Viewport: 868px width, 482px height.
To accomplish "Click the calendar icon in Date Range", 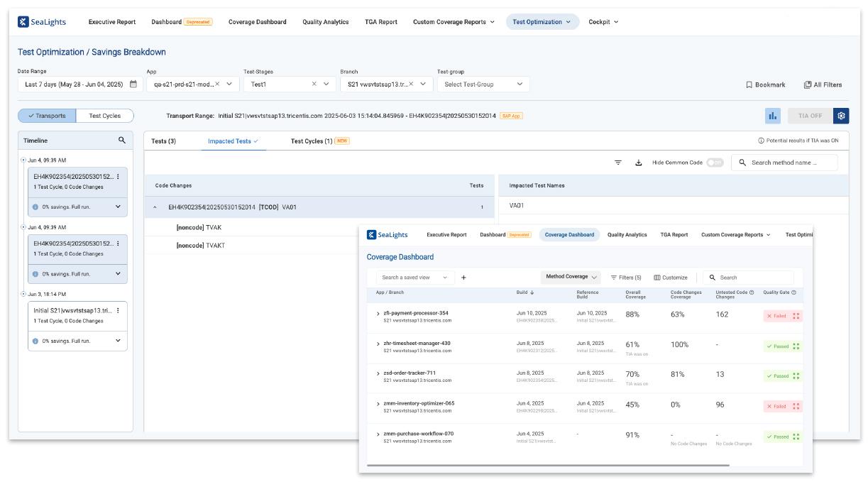I will (133, 84).
